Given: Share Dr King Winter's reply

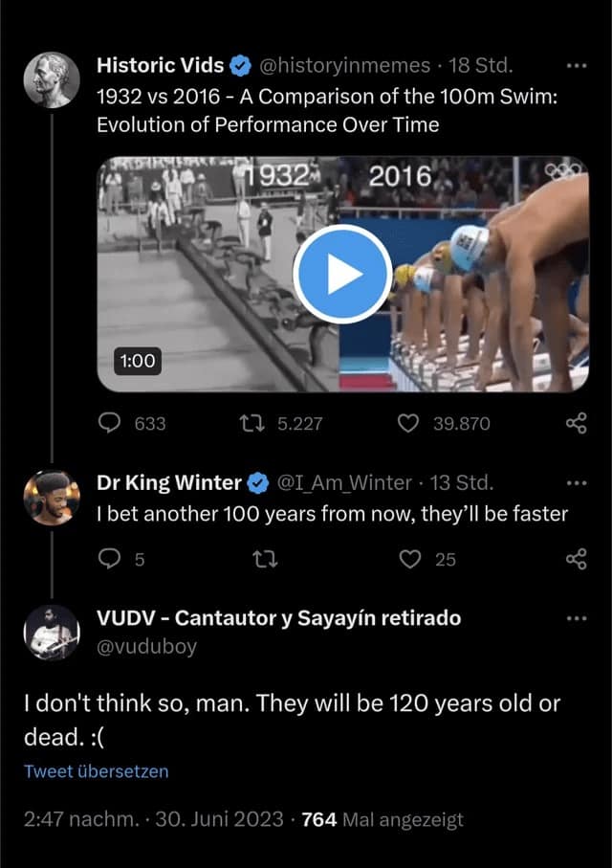Looking at the screenshot, I should [x=576, y=559].
